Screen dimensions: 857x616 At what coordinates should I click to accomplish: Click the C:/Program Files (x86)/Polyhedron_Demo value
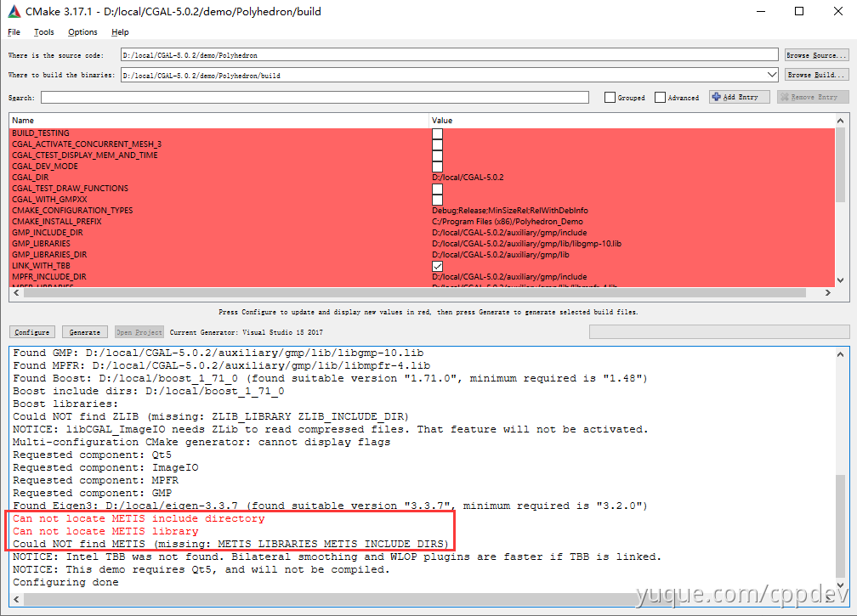click(508, 221)
